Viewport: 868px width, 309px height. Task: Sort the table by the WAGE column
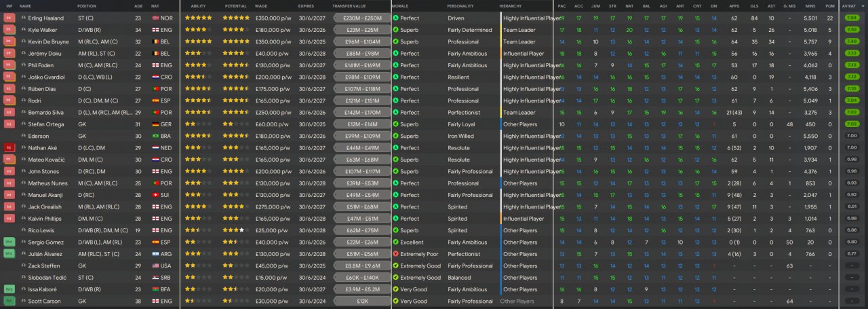tap(261, 5)
